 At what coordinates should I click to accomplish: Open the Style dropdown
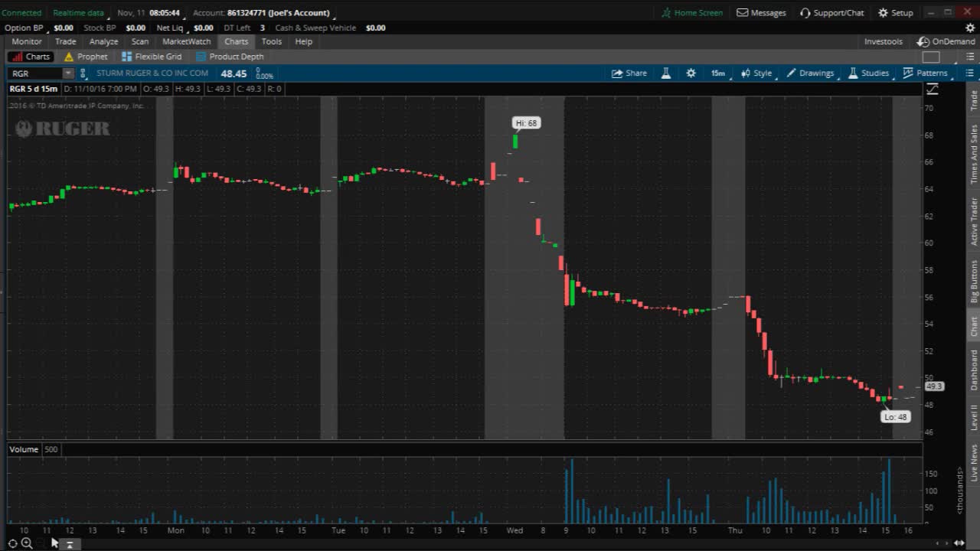pos(756,73)
